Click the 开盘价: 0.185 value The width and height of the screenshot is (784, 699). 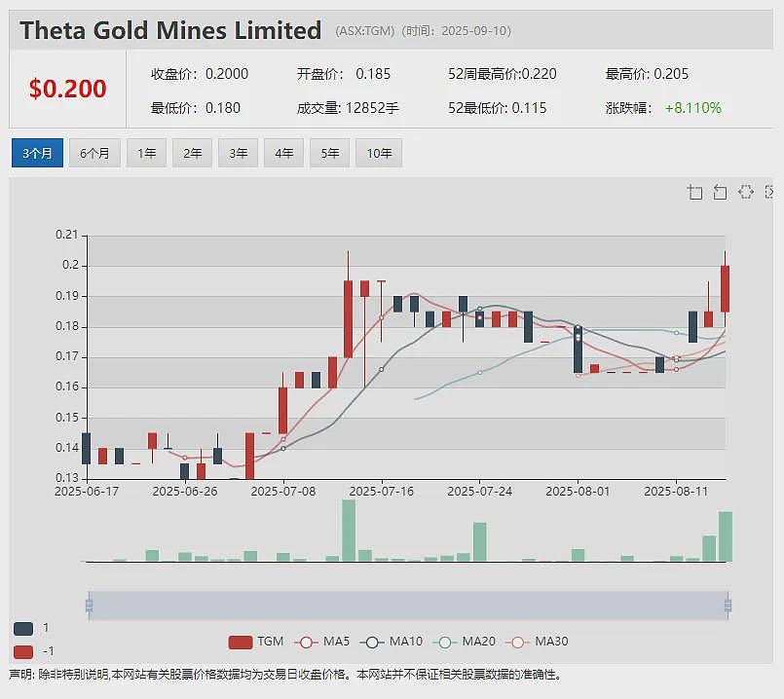(344, 74)
